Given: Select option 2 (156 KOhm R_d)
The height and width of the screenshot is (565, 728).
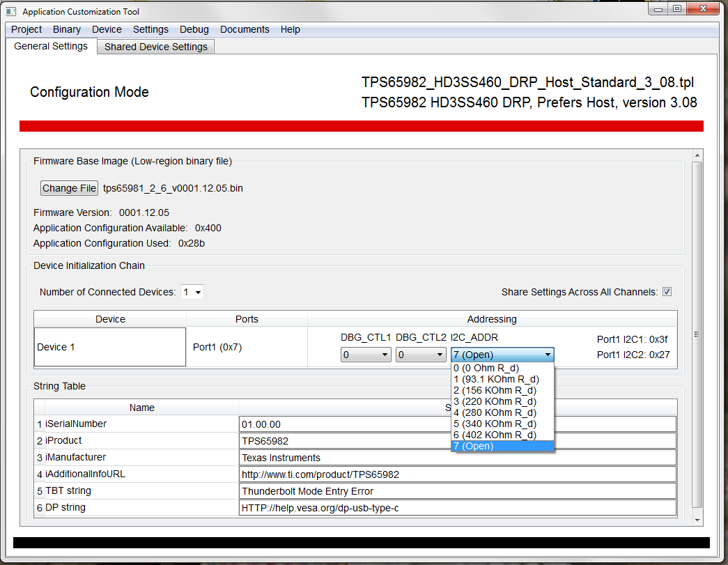Looking at the screenshot, I should coord(502,390).
